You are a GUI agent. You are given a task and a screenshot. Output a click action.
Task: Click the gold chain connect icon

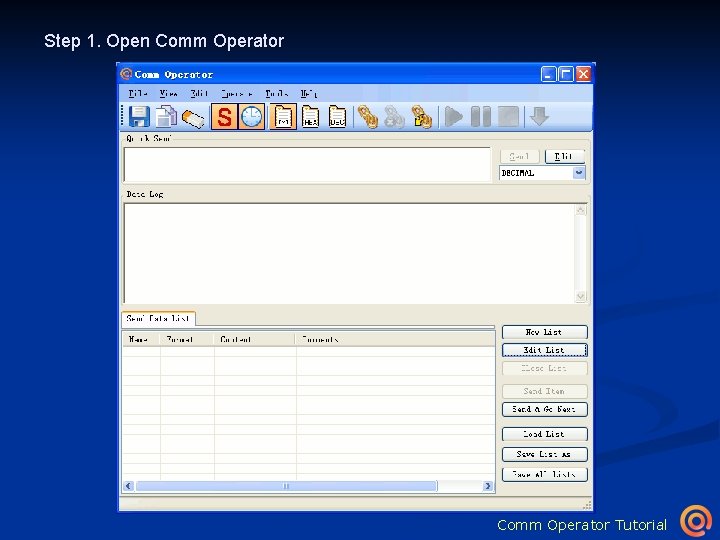click(368, 117)
